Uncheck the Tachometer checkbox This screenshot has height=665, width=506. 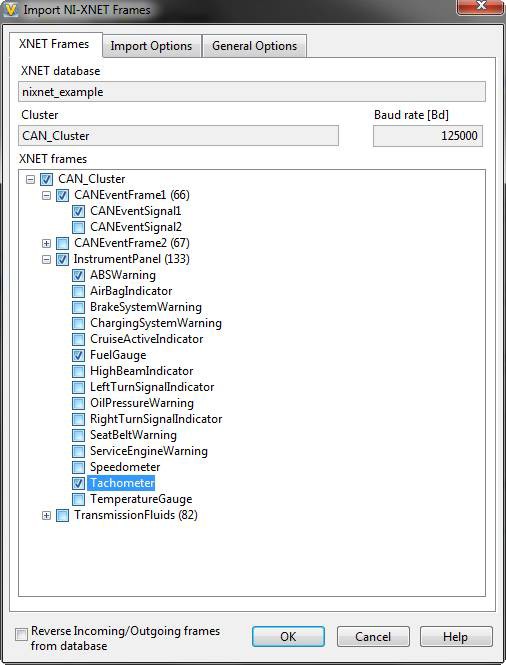pos(78,483)
